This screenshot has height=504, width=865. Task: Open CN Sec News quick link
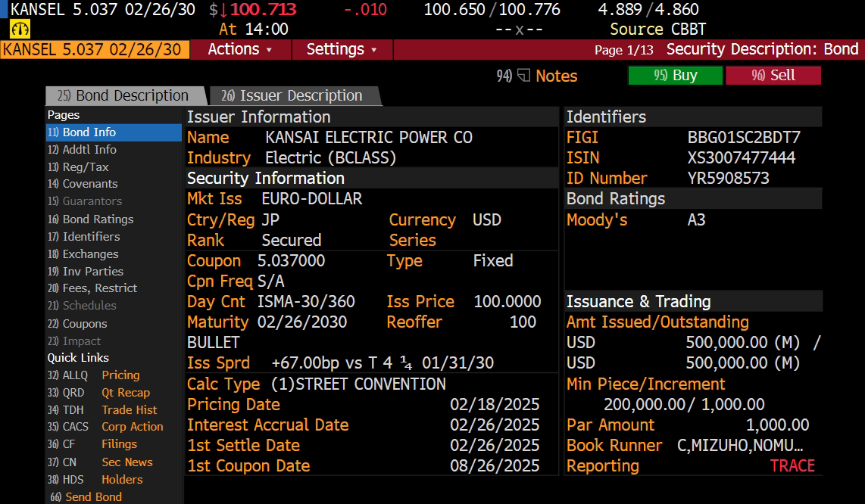[x=101, y=462]
